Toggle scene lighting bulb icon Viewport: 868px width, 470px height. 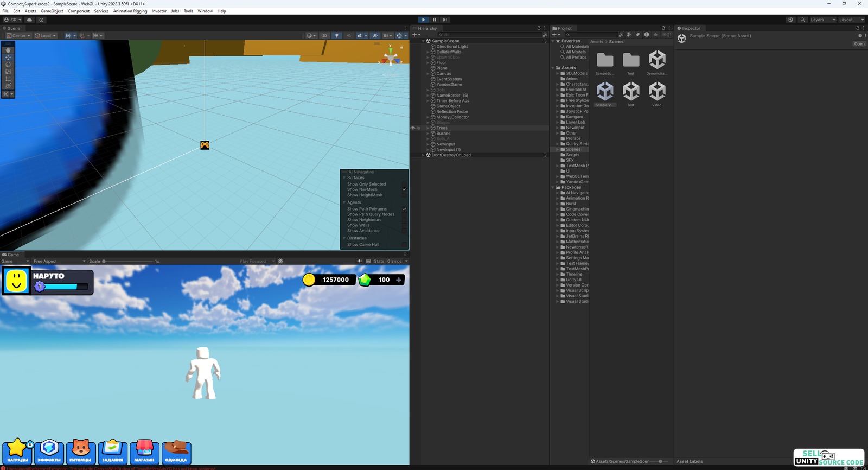click(x=337, y=36)
